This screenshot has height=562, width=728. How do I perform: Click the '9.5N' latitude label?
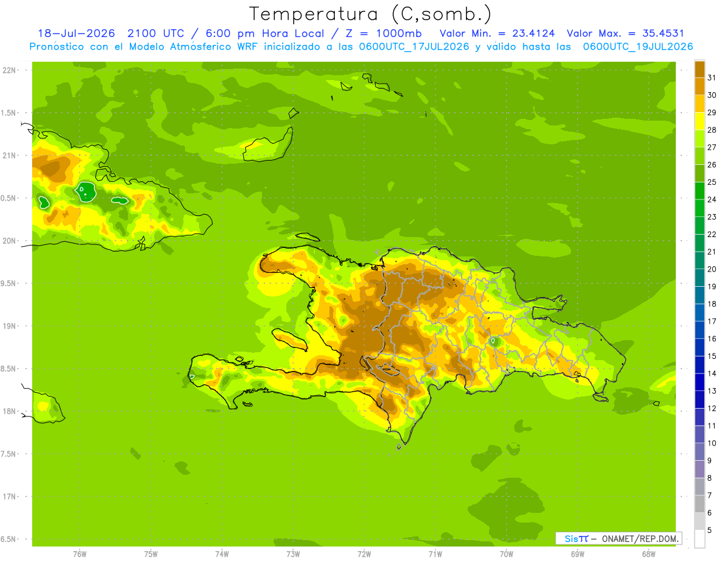click(8, 283)
